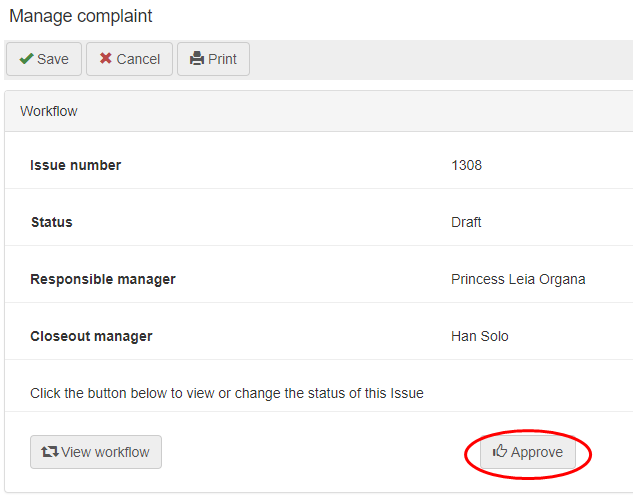
Task: Select the Issue number label
Action: [76, 165]
